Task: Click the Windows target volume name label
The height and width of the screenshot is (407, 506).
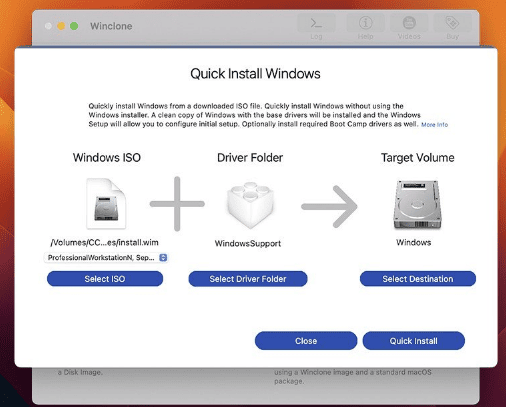Action: (414, 242)
